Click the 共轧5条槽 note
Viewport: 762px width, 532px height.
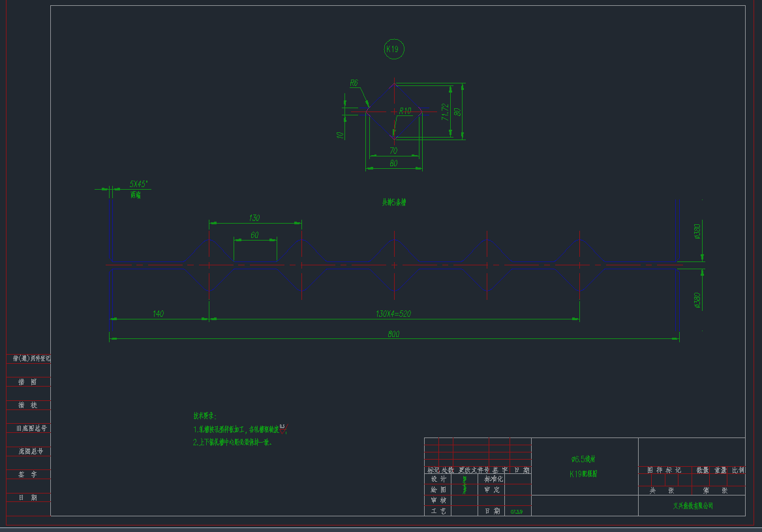[394, 202]
